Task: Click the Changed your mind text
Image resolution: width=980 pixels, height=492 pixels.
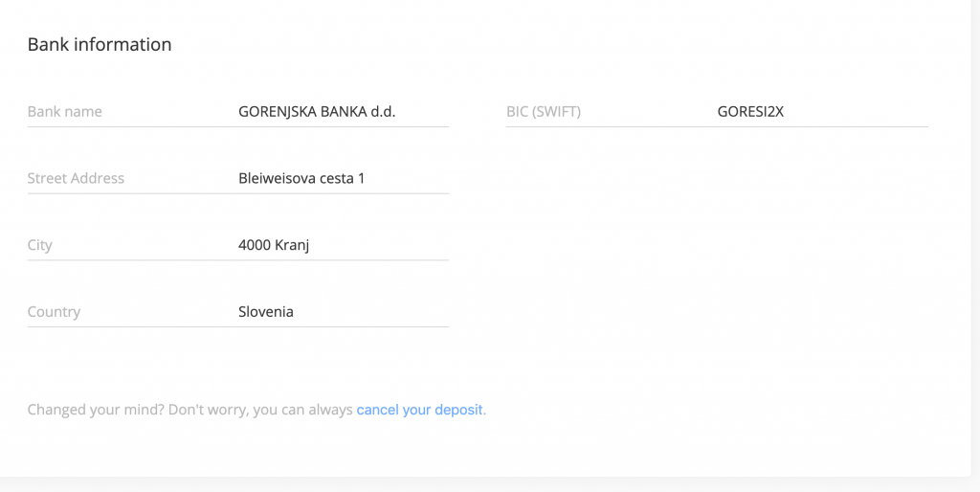Action: pyautogui.click(x=96, y=410)
